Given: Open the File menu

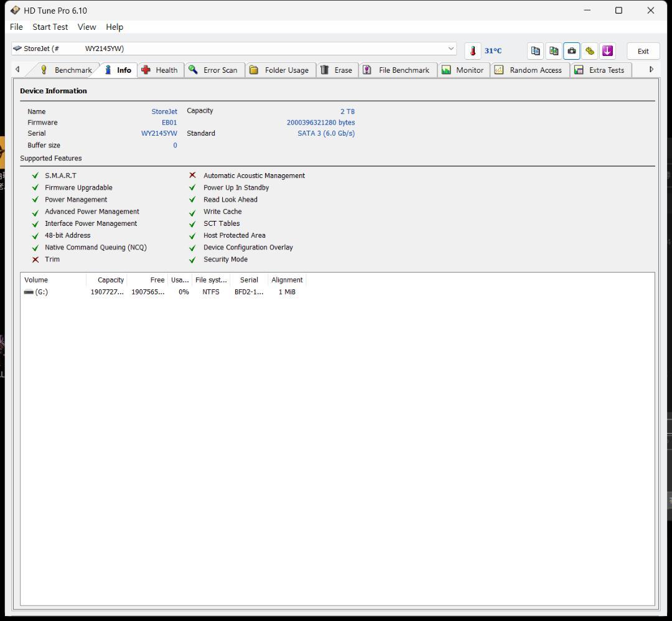Looking at the screenshot, I should click(x=16, y=27).
